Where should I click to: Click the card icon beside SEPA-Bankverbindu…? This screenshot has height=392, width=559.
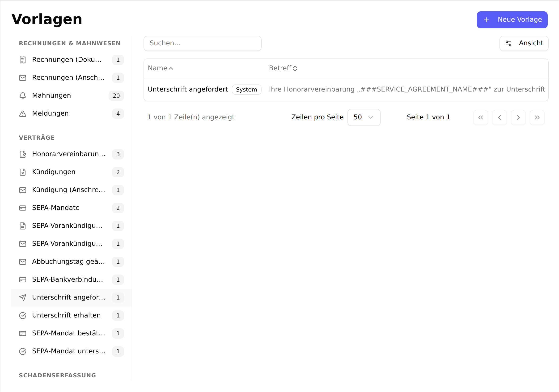click(x=23, y=280)
